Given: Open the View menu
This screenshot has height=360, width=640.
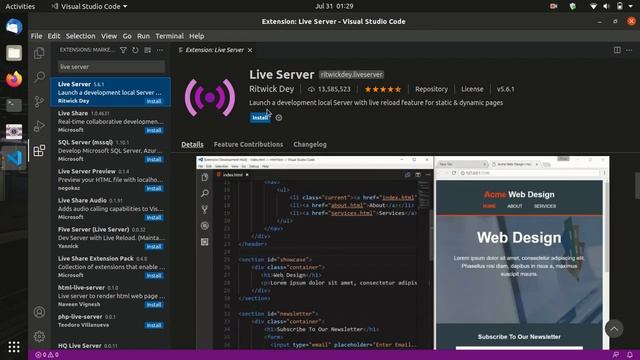Looking at the screenshot, I should point(109,36).
